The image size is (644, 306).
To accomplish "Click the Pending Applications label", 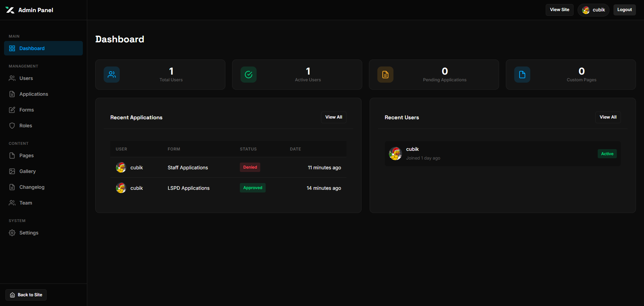I will tap(445, 80).
